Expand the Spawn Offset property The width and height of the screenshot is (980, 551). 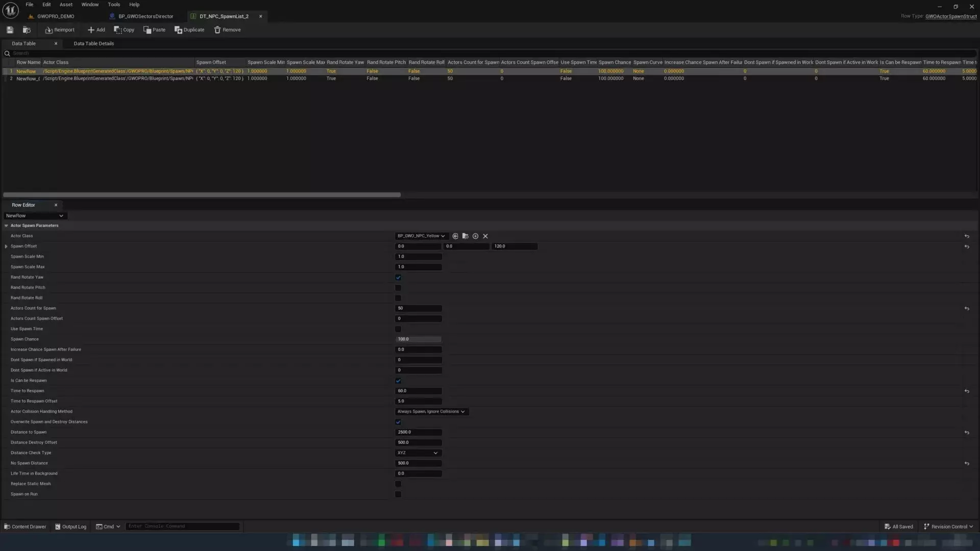[x=6, y=246]
